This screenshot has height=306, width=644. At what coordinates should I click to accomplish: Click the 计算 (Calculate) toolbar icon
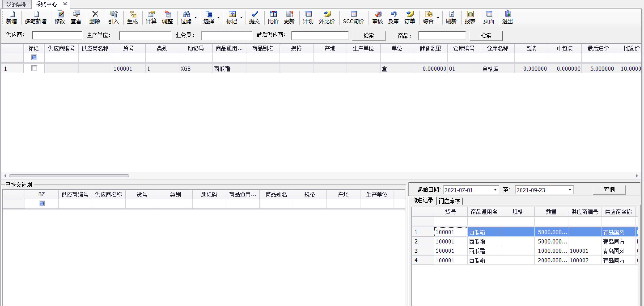pyautogui.click(x=151, y=17)
